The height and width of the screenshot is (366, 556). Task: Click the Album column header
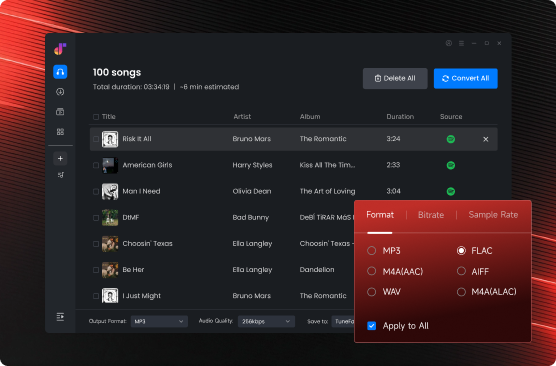click(x=310, y=117)
